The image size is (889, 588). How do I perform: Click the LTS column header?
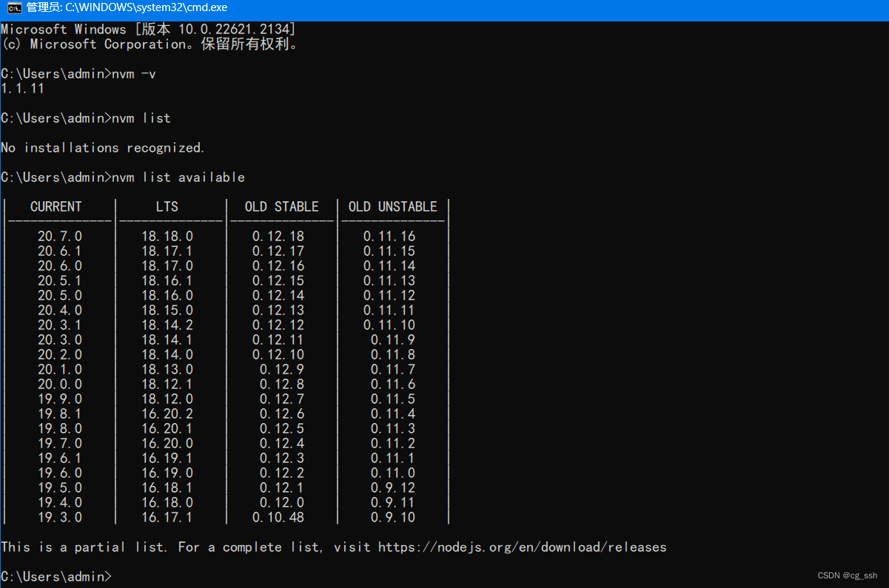(167, 206)
